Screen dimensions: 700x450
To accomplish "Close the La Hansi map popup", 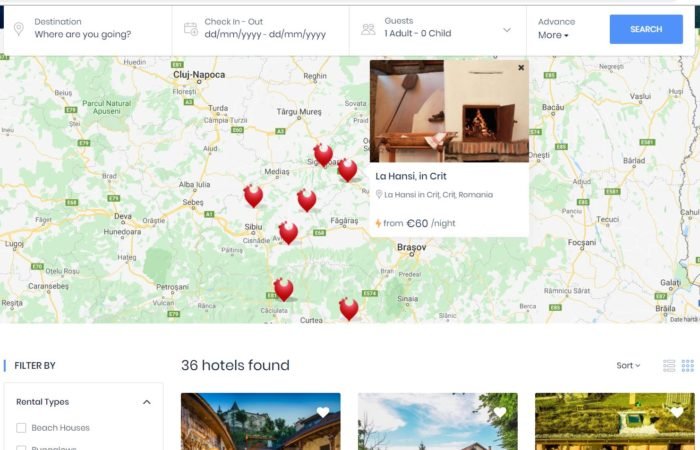I will [x=521, y=68].
